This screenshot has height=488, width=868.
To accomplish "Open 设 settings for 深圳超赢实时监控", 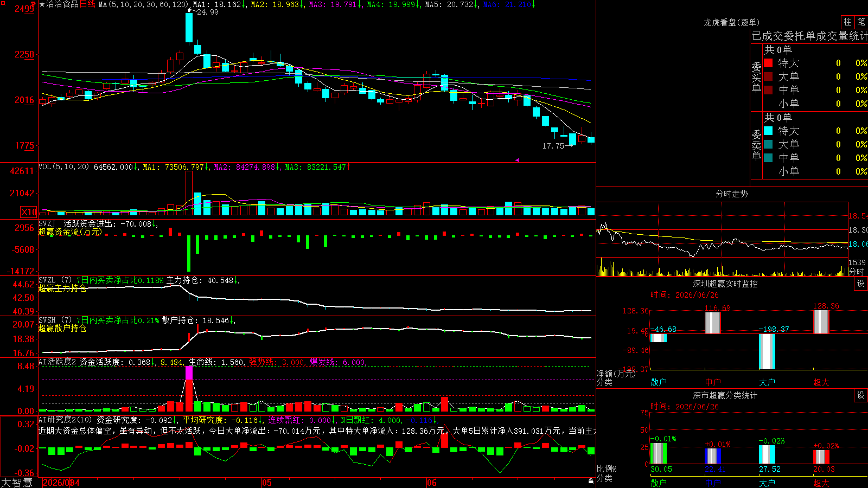I will pyautogui.click(x=861, y=284).
